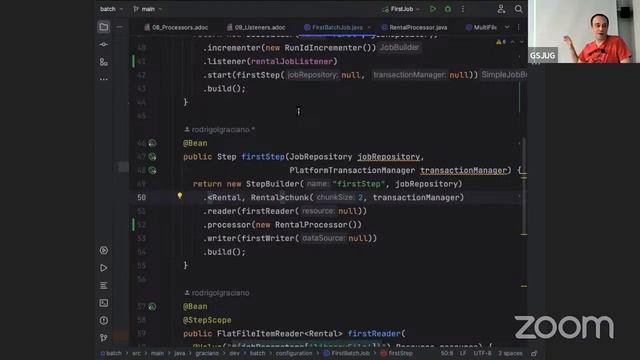Click the @StepScope annotation
Viewport: 640px width, 360px height.
207,320
